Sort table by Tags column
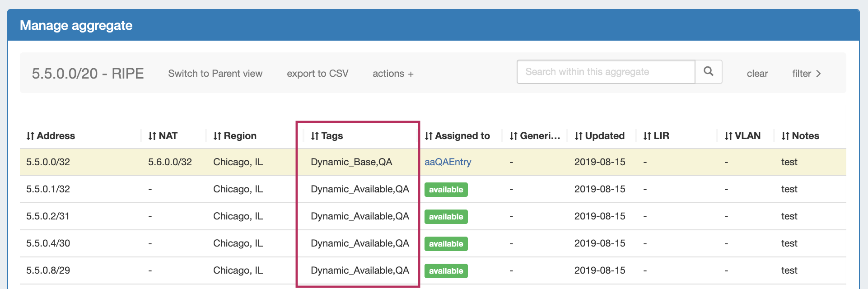 (x=327, y=136)
